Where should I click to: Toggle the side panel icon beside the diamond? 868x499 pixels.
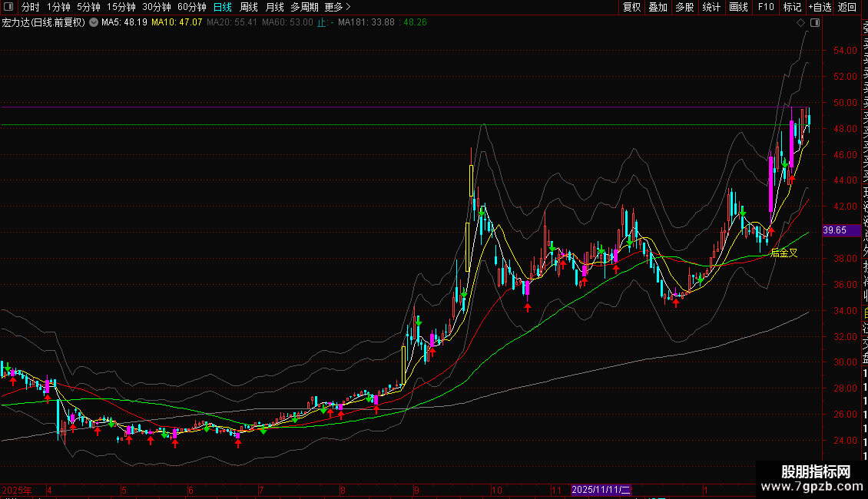point(815,23)
